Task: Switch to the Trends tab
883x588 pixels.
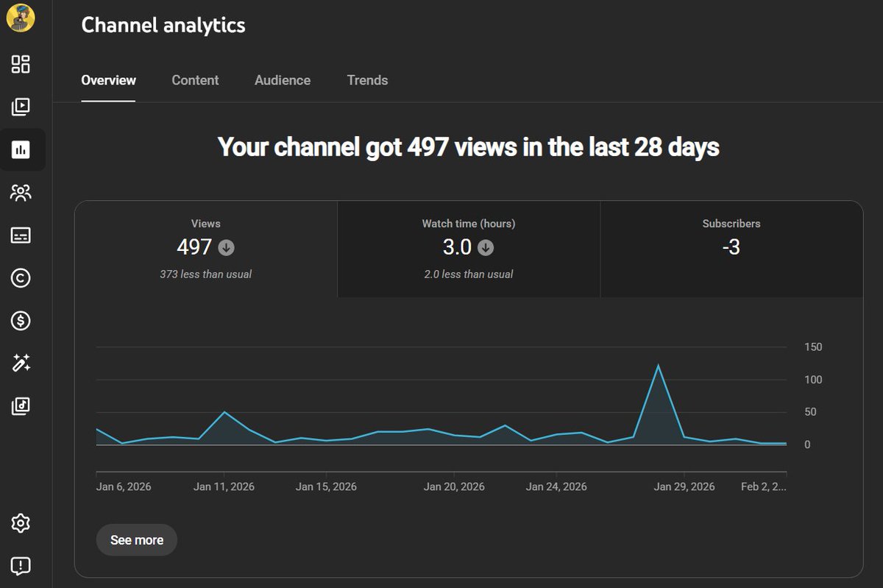Action: pyautogui.click(x=367, y=80)
